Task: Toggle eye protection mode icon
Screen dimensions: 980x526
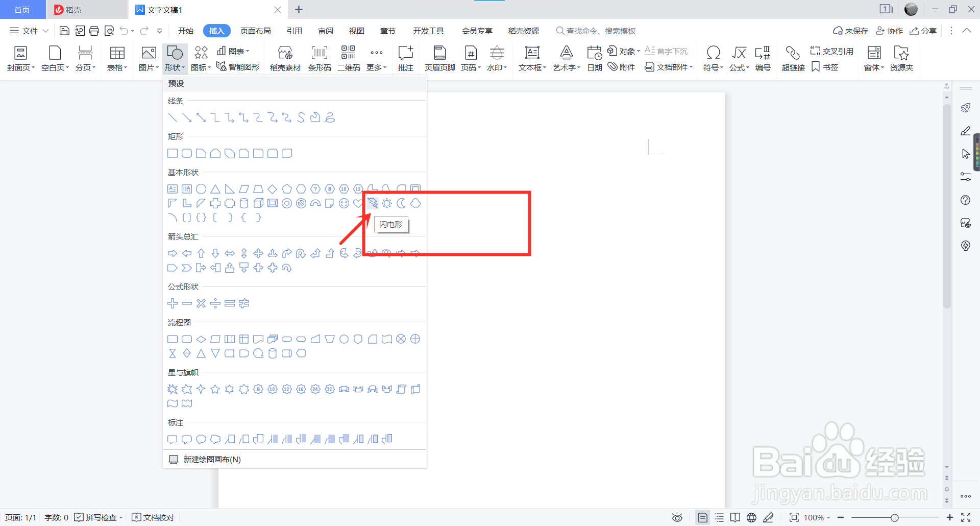Action: [x=677, y=517]
